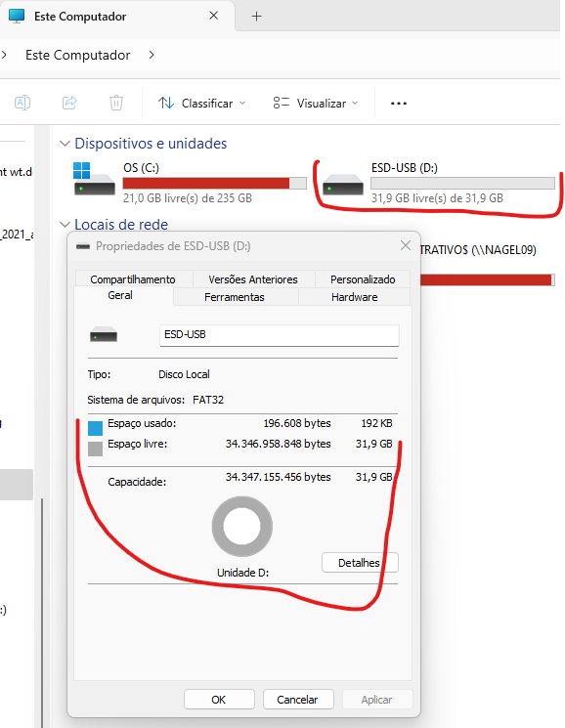This screenshot has width=565, height=728.
Task: Click the Unidade D: donut usage chart
Action: click(241, 526)
